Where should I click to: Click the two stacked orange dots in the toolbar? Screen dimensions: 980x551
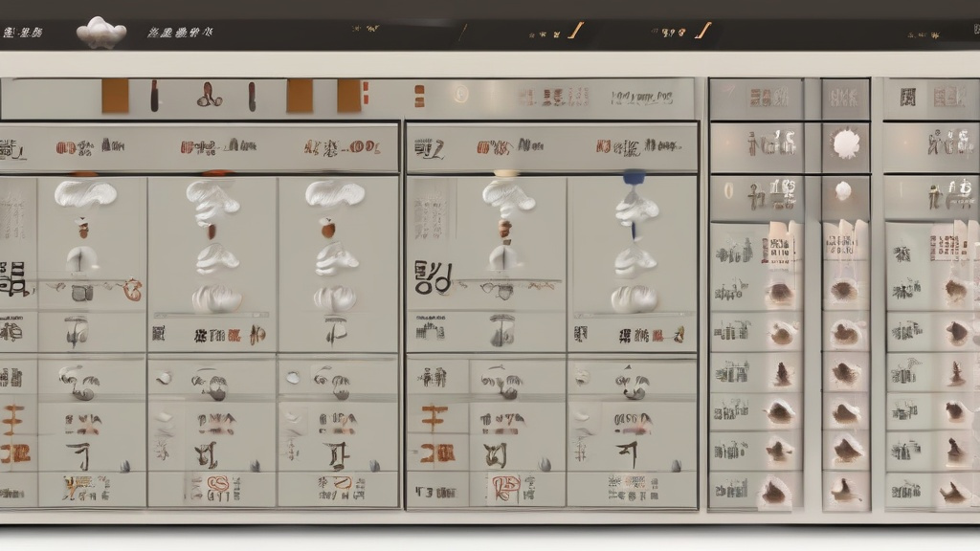click(x=418, y=96)
